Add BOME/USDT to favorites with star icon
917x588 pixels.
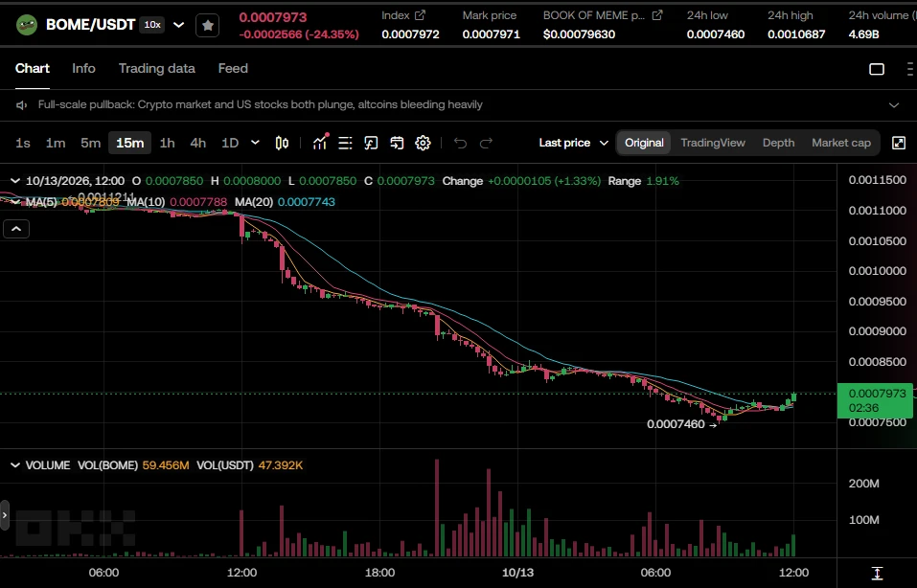[x=207, y=25]
